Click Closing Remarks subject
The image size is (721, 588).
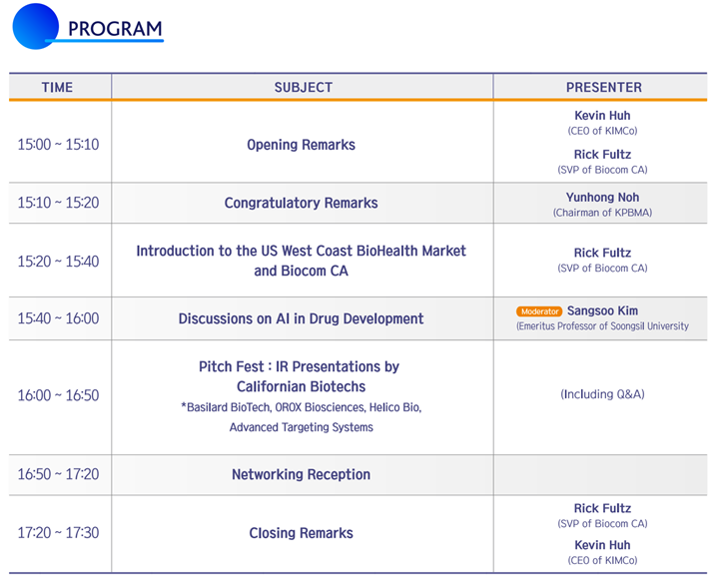coord(301,533)
